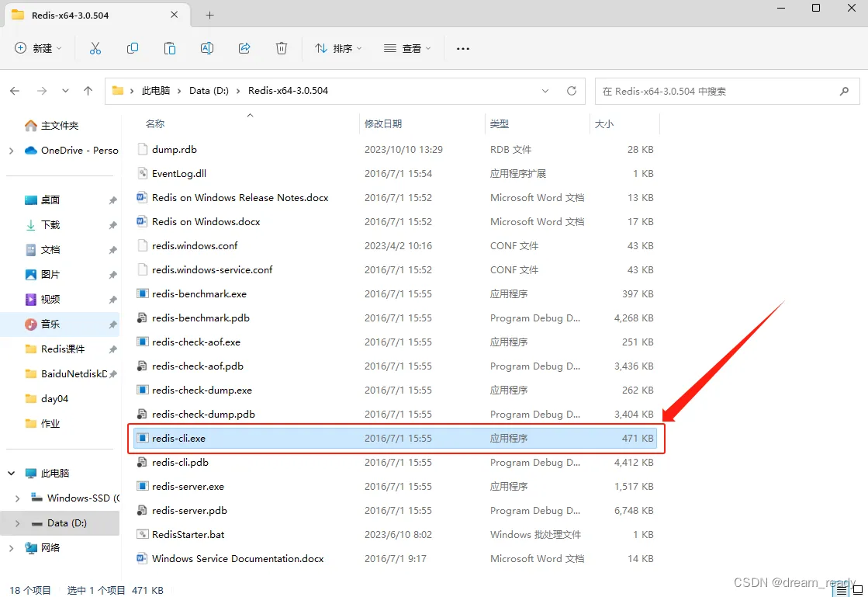Collapse the 此电脑 tree node
The image size is (868, 597).
12,474
